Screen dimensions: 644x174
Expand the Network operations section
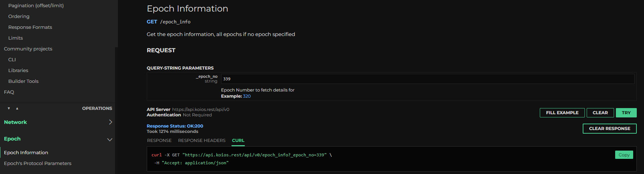110,122
